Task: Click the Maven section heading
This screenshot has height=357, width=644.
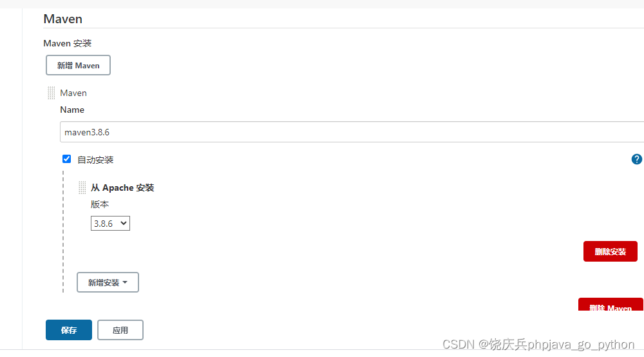Action: point(63,19)
